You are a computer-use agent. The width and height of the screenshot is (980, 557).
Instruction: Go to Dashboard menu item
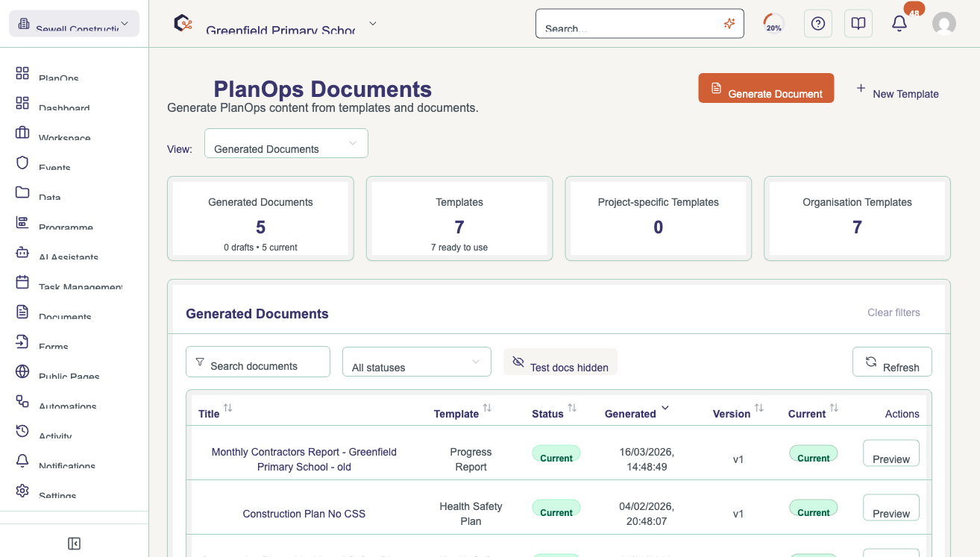click(x=64, y=106)
